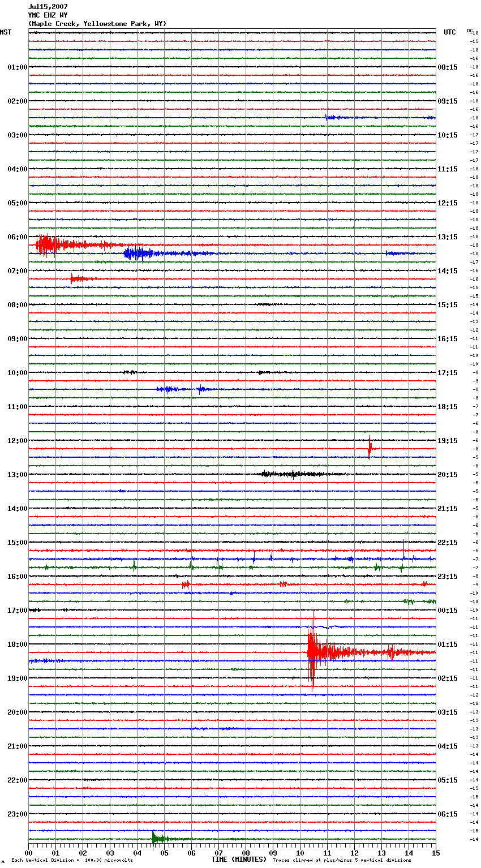Click the "22:15" UTC time label

pos(448,543)
